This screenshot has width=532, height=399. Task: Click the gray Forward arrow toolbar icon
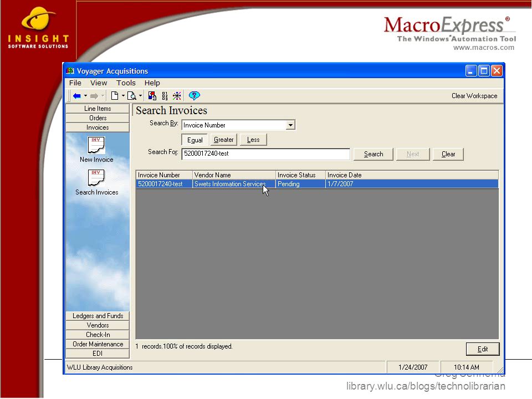pos(94,96)
